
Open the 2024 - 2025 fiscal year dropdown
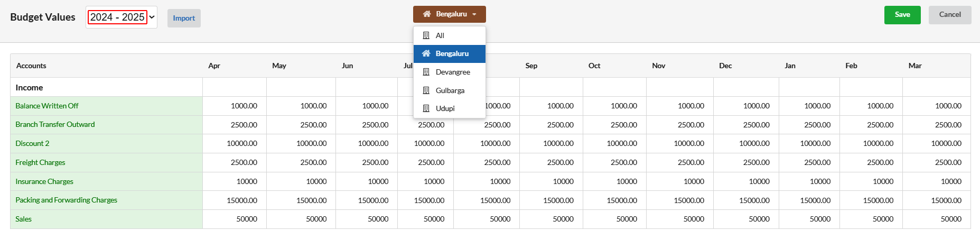pos(122,17)
